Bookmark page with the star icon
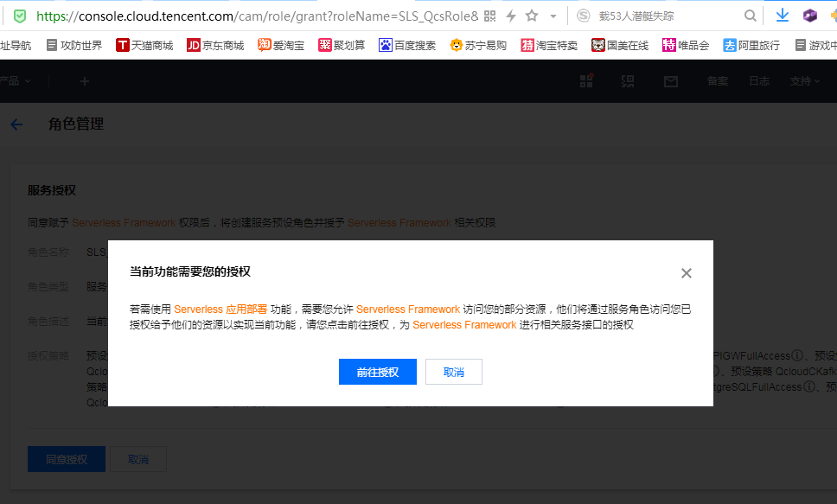Image resolution: width=837 pixels, height=504 pixels. coord(532,16)
